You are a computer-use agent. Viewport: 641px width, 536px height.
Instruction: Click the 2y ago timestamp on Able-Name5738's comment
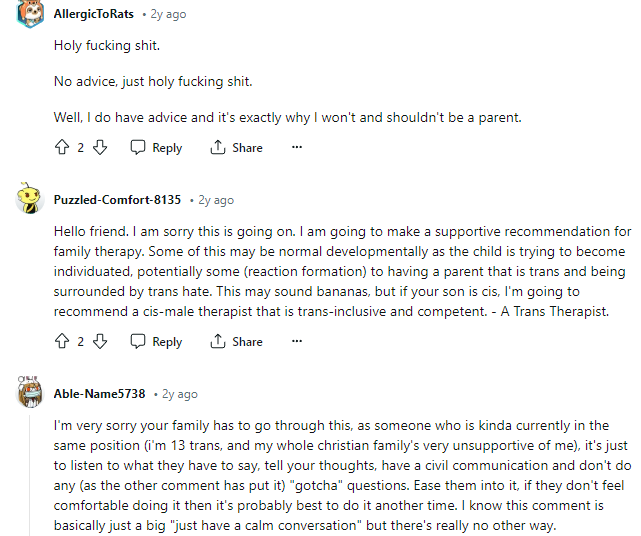[x=180, y=394]
